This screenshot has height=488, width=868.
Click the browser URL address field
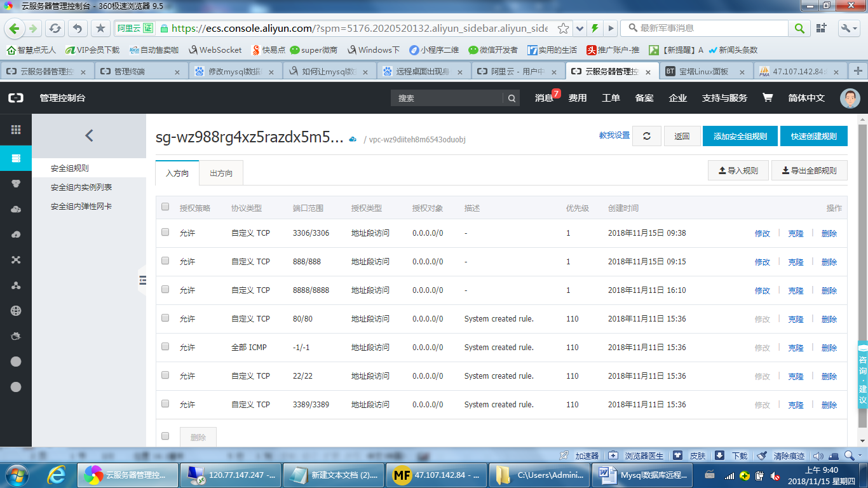click(360, 28)
